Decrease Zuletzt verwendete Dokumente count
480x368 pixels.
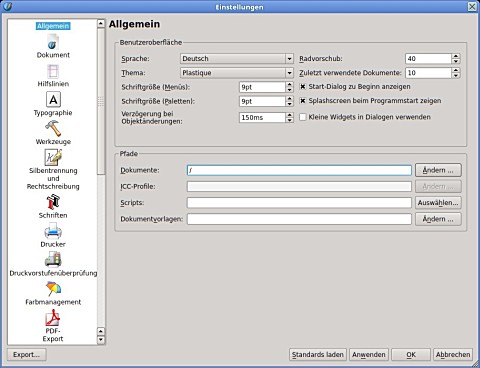click(456, 76)
